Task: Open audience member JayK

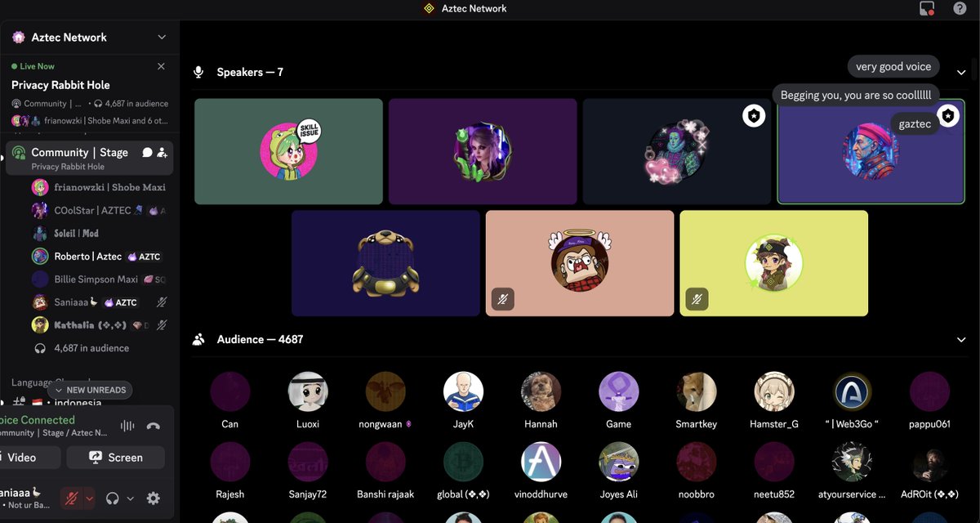Action: coord(463,400)
